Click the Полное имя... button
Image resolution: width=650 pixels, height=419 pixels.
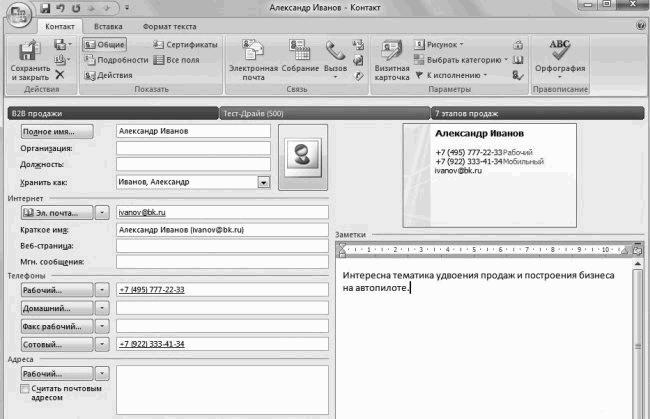[x=57, y=131]
